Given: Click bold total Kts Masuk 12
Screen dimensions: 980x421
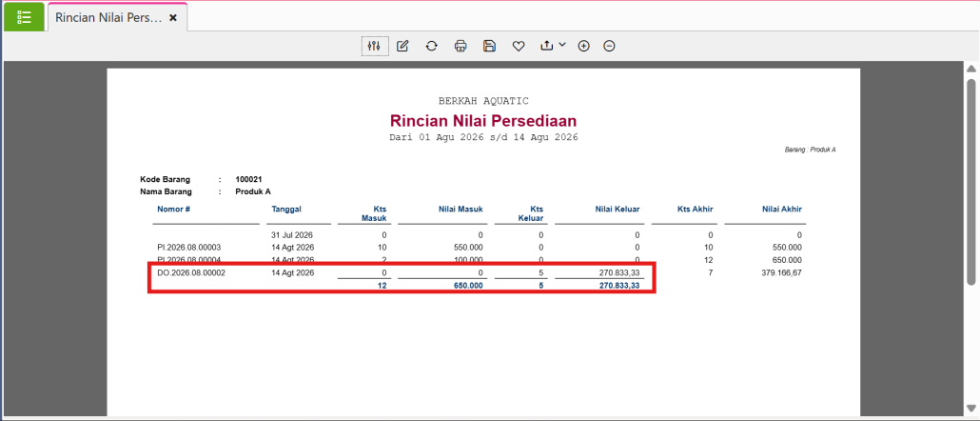Looking at the screenshot, I should tap(382, 285).
